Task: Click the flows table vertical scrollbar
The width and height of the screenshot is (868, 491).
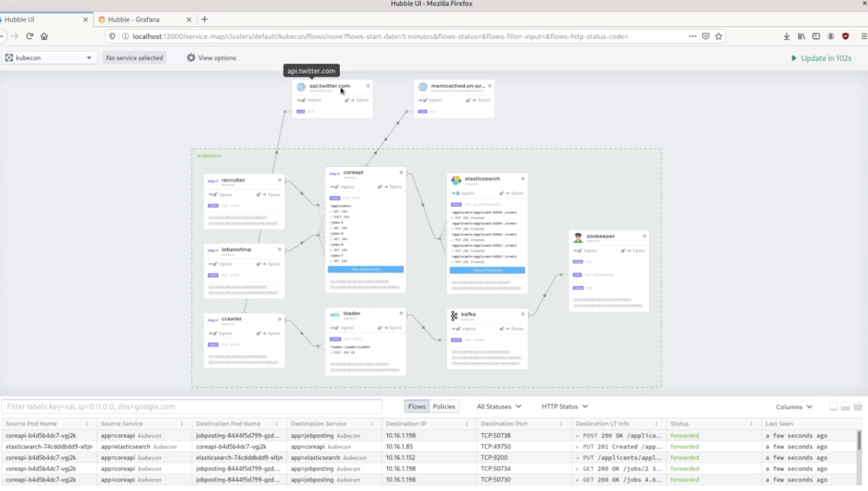Action: click(x=858, y=440)
